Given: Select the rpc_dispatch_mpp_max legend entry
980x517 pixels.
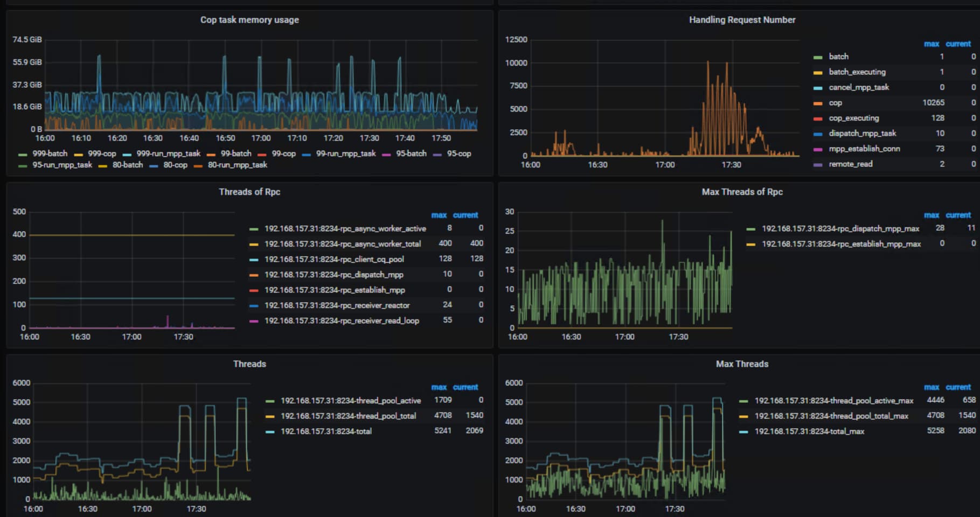Looking at the screenshot, I should tap(840, 229).
